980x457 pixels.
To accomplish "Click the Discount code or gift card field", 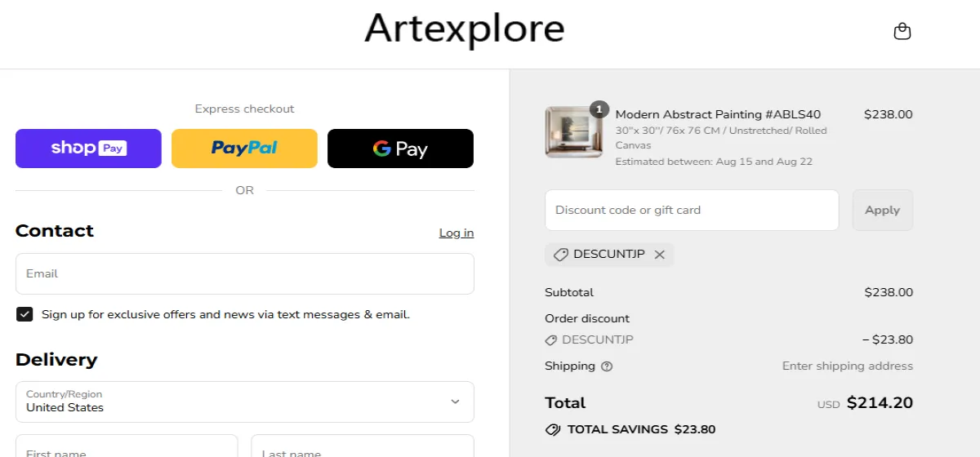I will pos(692,211).
